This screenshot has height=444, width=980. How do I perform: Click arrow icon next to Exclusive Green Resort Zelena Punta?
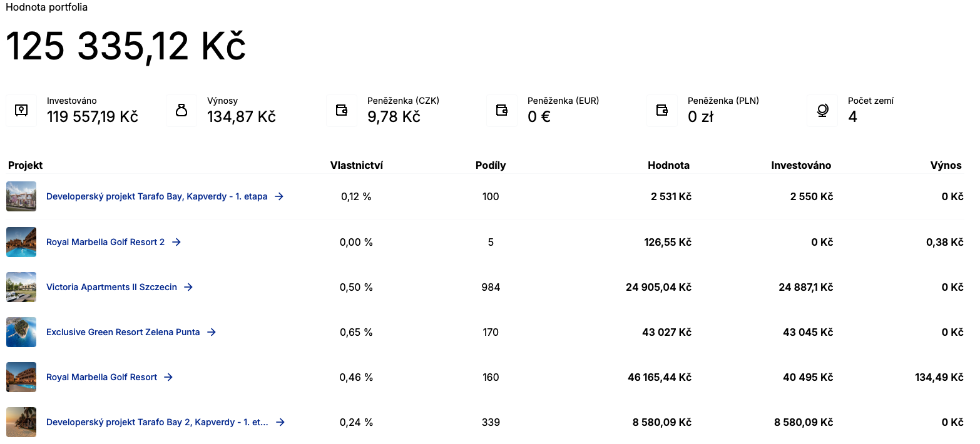tap(212, 332)
